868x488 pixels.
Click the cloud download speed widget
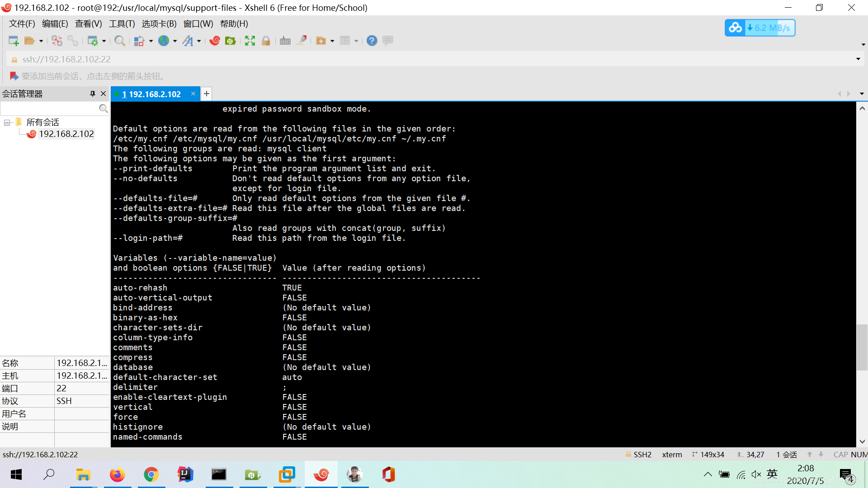[760, 28]
